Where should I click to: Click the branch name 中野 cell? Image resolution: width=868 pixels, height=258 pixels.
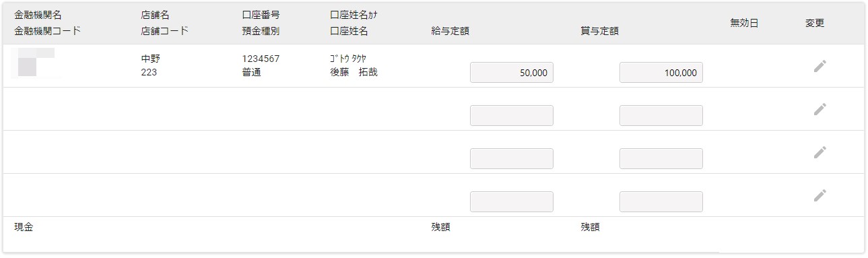click(x=151, y=59)
